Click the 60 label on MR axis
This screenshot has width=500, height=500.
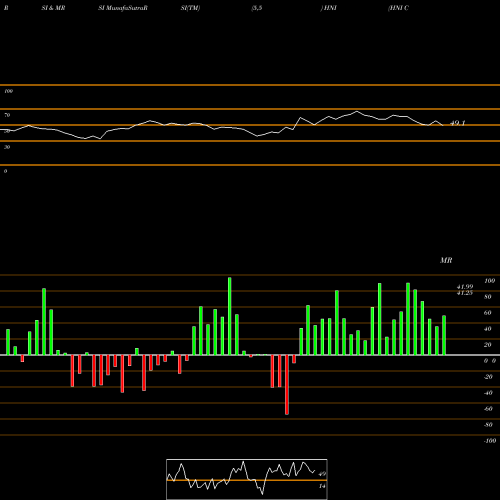pyautogui.click(x=488, y=313)
